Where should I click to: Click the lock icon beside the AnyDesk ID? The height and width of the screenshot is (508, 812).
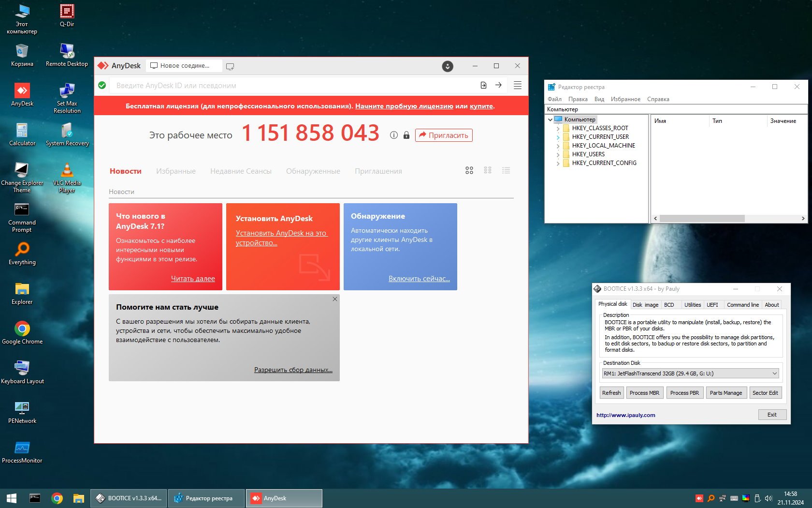coord(406,135)
